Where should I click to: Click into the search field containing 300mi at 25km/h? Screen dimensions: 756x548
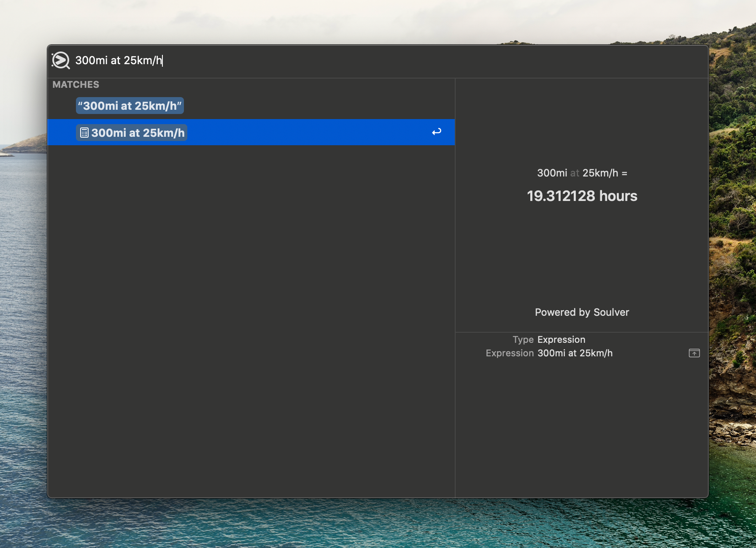tap(391, 60)
